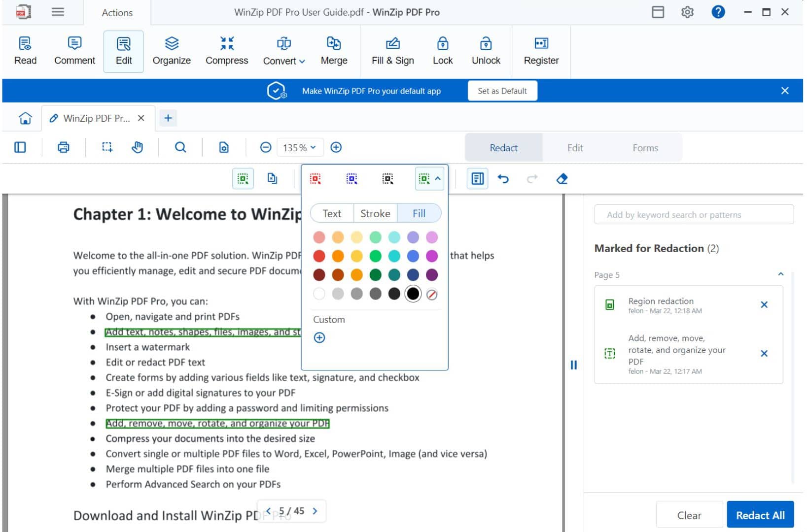
Task: Collapse the Page 5 redaction group
Action: (x=780, y=274)
